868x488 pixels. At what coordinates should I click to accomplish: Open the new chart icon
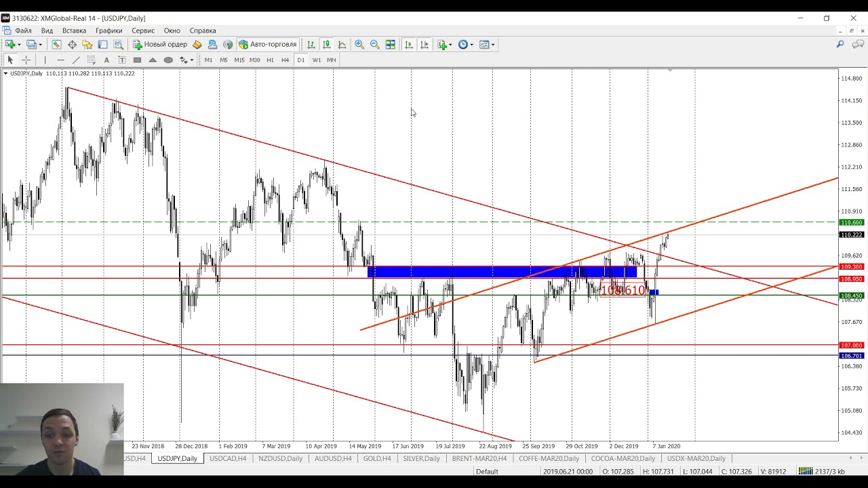10,44
